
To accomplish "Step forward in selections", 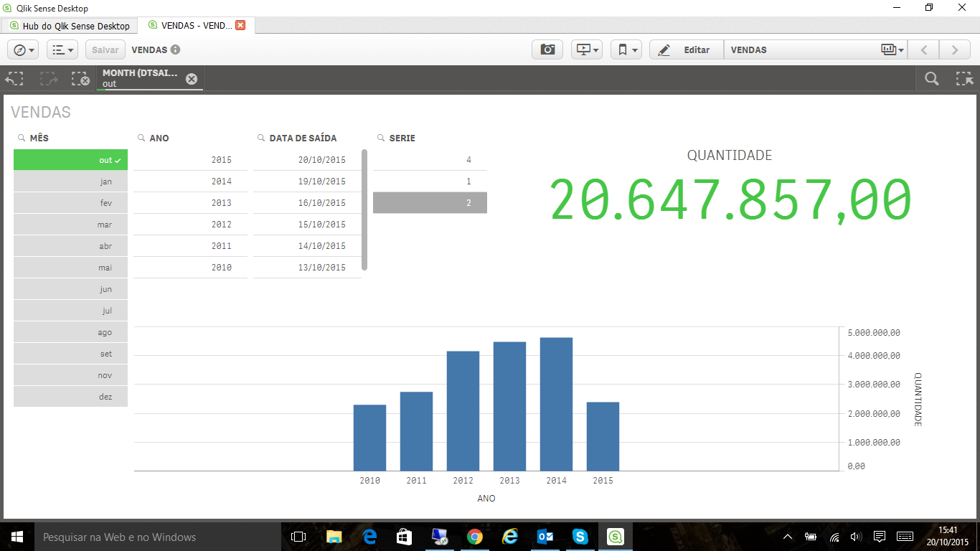I will tap(49, 78).
